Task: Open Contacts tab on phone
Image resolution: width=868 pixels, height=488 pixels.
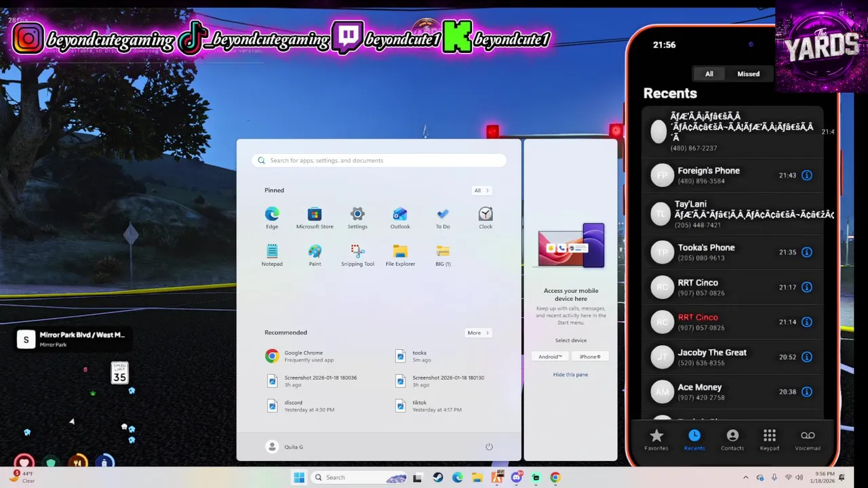Action: [x=732, y=440]
